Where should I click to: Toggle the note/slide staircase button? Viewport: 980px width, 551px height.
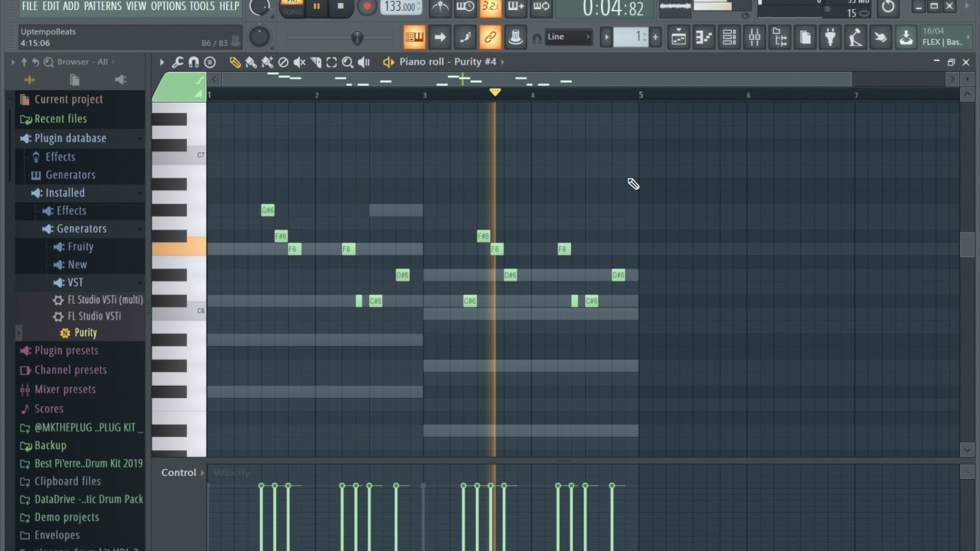pyautogui.click(x=465, y=37)
